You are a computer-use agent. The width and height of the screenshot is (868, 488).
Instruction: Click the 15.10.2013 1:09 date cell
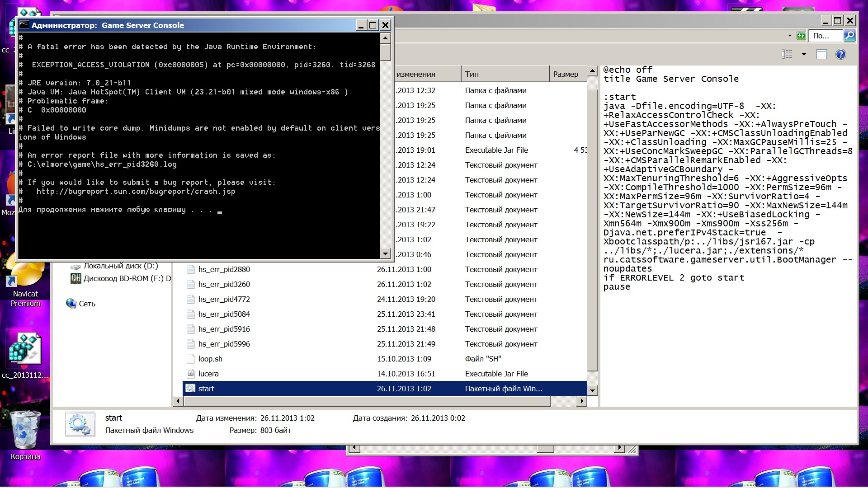click(x=404, y=359)
